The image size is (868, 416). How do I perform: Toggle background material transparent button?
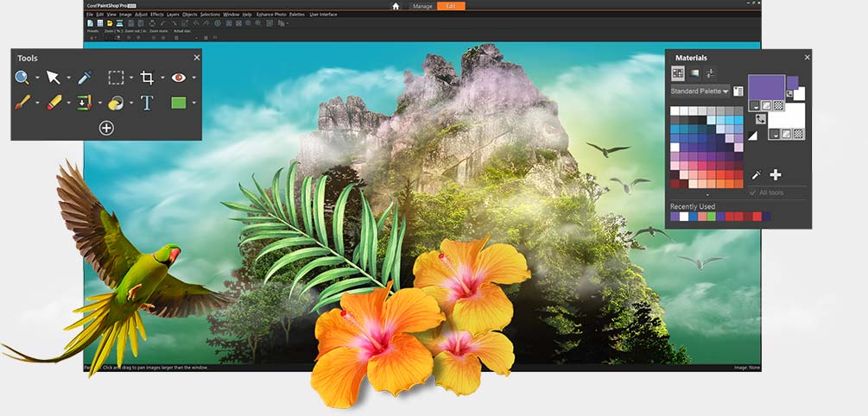tap(798, 133)
